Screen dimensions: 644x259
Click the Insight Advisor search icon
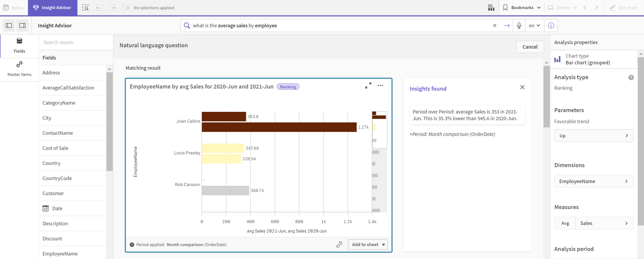[187, 25]
